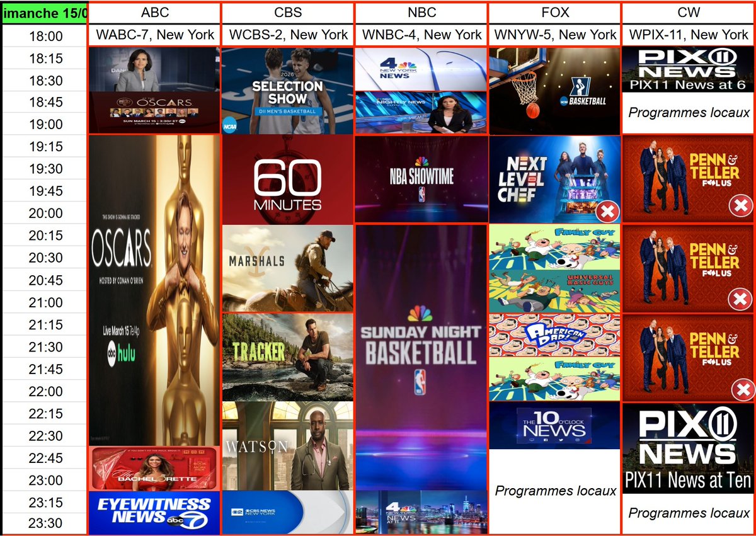
Task: Select the NBC Nightly News thumbnail
Action: pyautogui.click(x=421, y=113)
